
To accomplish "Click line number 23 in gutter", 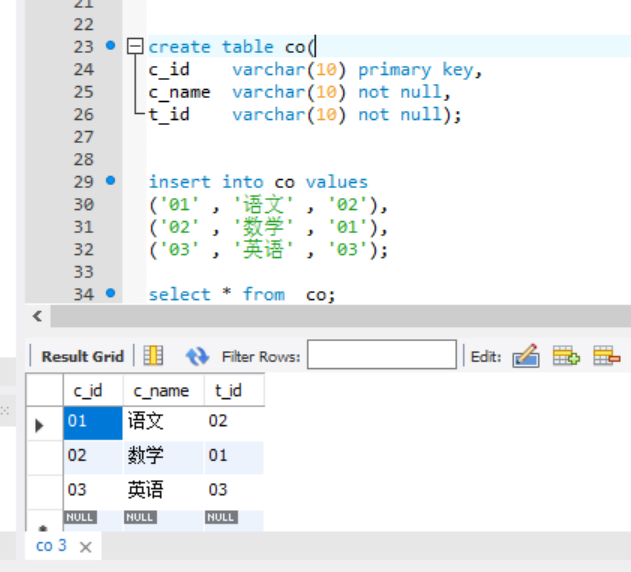I will [83, 47].
